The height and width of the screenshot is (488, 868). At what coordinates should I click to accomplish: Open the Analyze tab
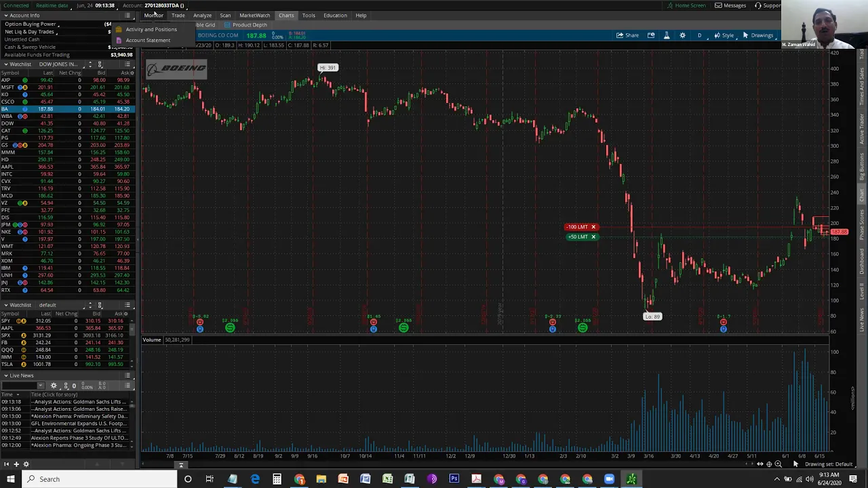[x=202, y=15]
